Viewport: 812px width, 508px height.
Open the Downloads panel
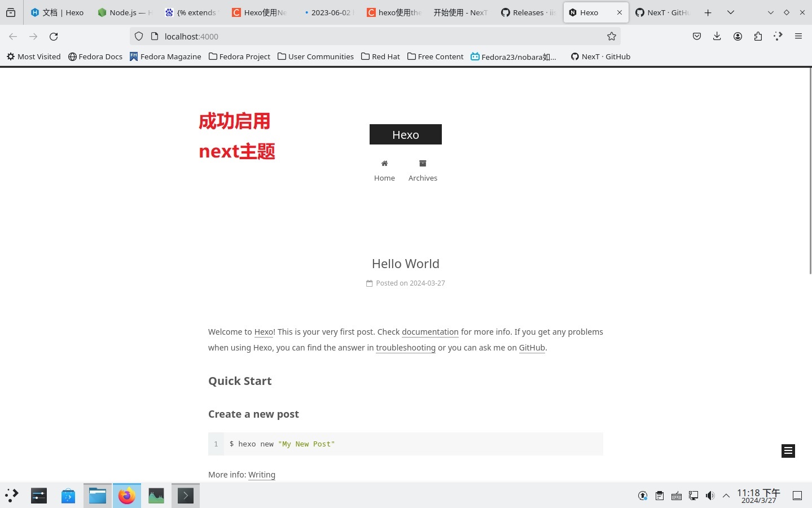[717, 36]
